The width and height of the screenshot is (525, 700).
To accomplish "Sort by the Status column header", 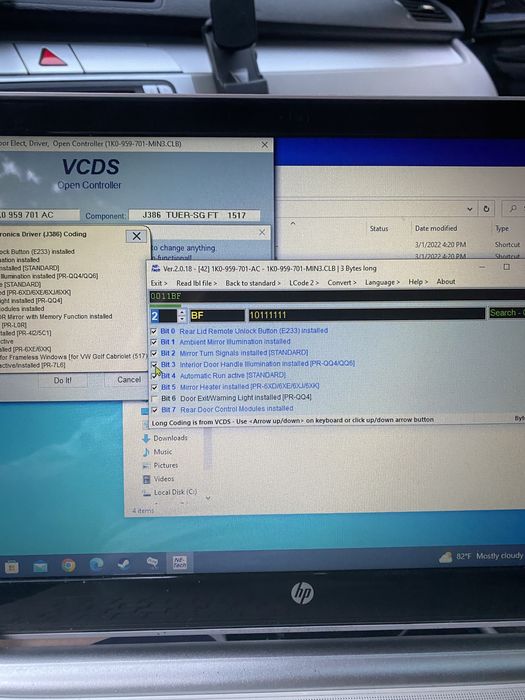I will point(379,229).
